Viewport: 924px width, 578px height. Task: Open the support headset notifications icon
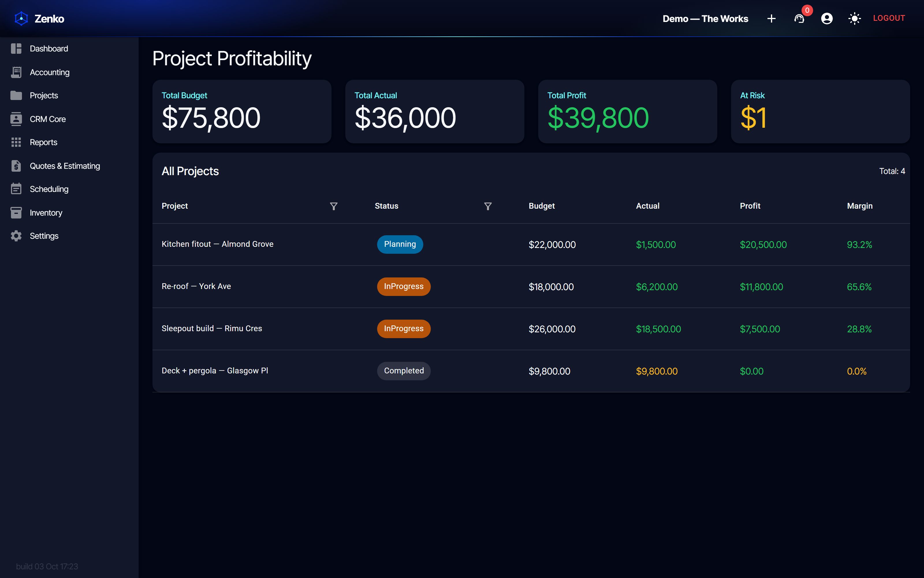point(799,18)
